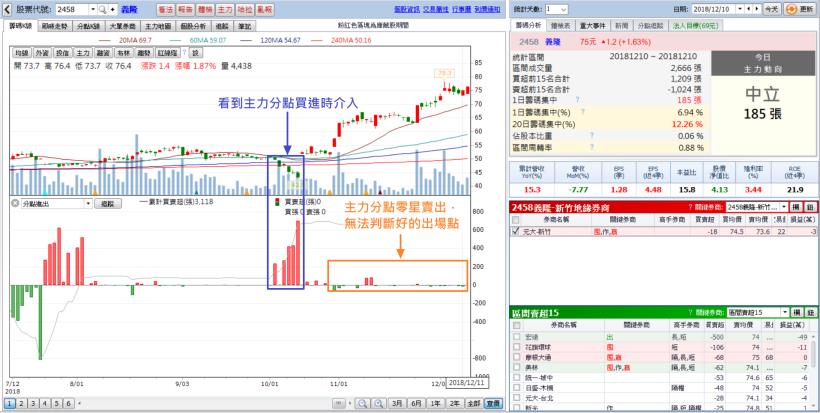Click the 今天 button
820x413 pixels.
[x=771, y=9]
